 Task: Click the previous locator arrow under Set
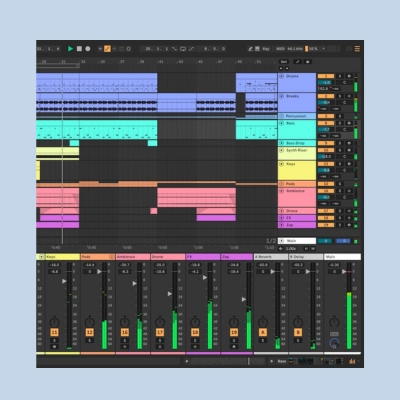[281, 68]
